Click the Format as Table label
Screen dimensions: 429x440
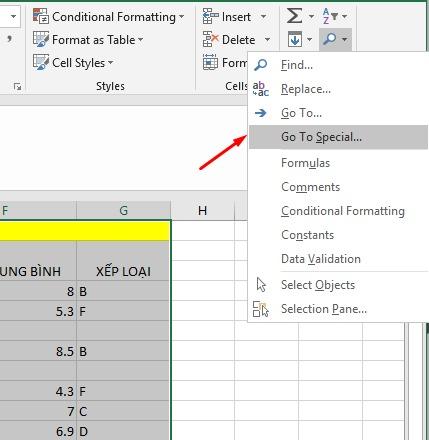point(94,40)
